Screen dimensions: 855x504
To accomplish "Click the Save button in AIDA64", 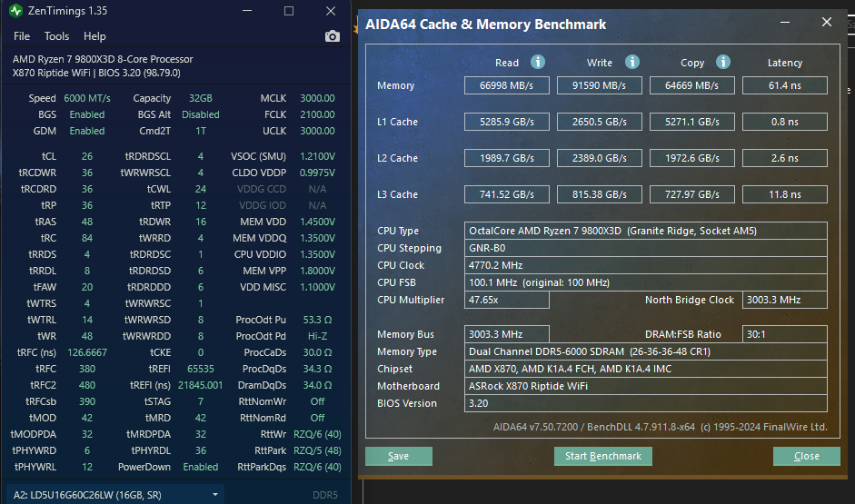I will point(398,456).
